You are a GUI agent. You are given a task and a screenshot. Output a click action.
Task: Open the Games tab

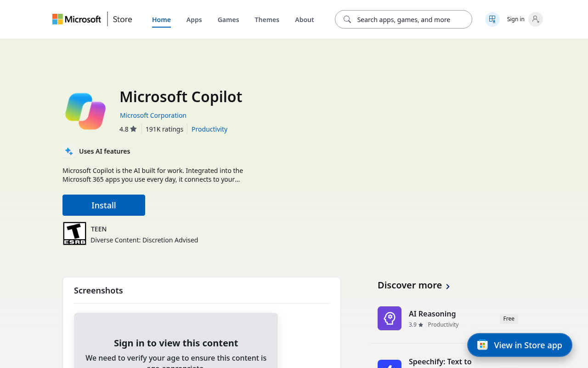(x=228, y=20)
